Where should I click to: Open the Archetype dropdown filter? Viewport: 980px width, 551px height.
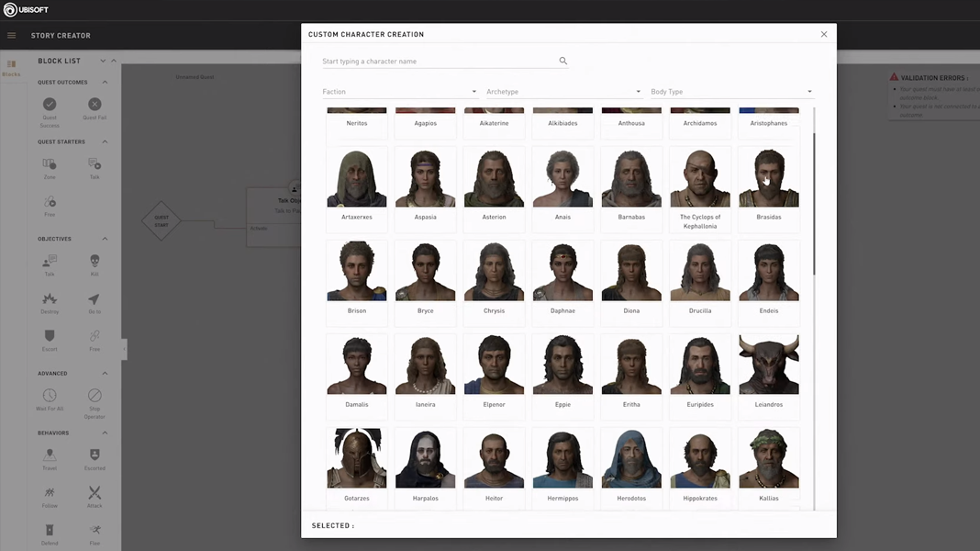tap(563, 92)
